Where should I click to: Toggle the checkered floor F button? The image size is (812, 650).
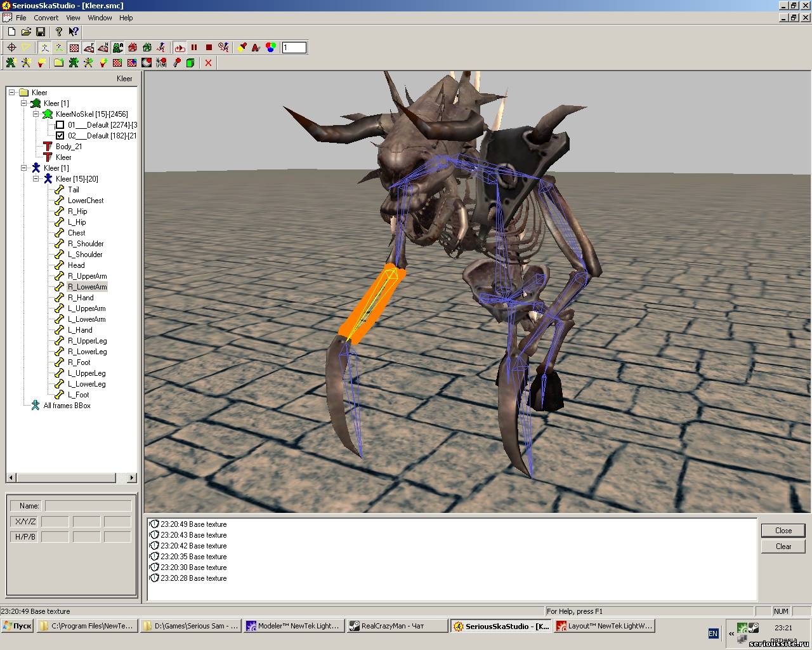click(89, 48)
